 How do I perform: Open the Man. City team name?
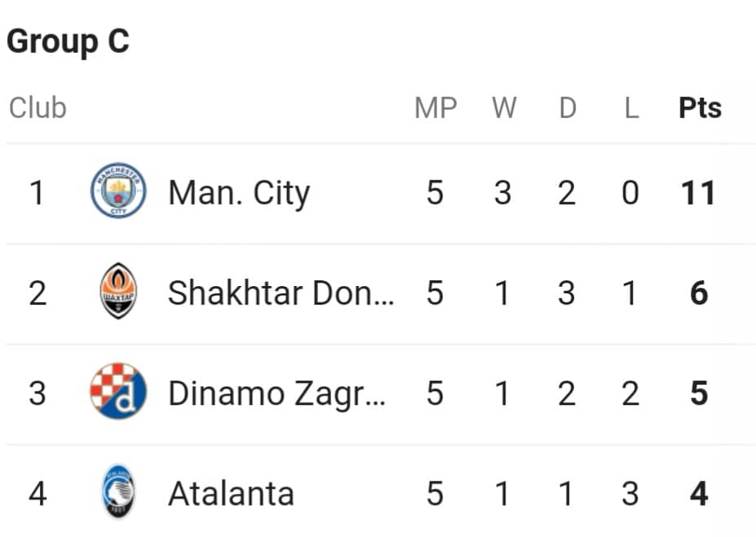coord(239,194)
